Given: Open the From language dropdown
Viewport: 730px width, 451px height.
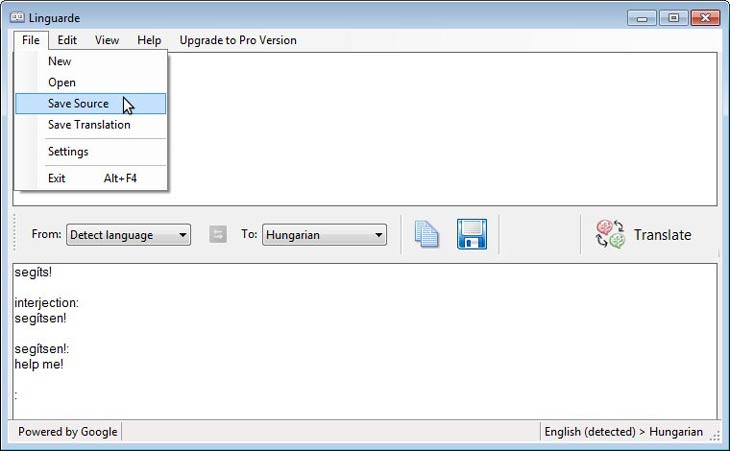Looking at the screenshot, I should [128, 235].
